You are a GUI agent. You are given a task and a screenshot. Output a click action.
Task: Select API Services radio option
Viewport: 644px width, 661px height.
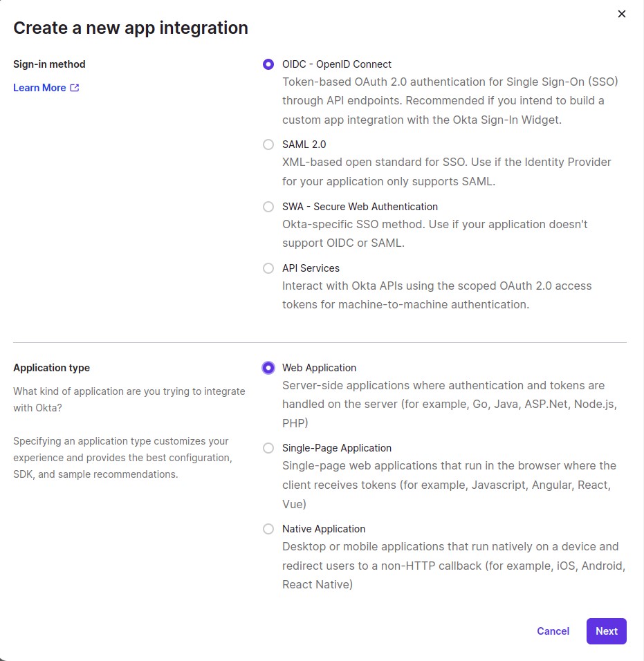pyautogui.click(x=268, y=268)
